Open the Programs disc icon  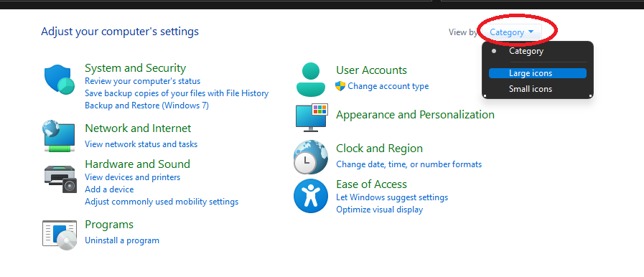pyautogui.click(x=60, y=235)
